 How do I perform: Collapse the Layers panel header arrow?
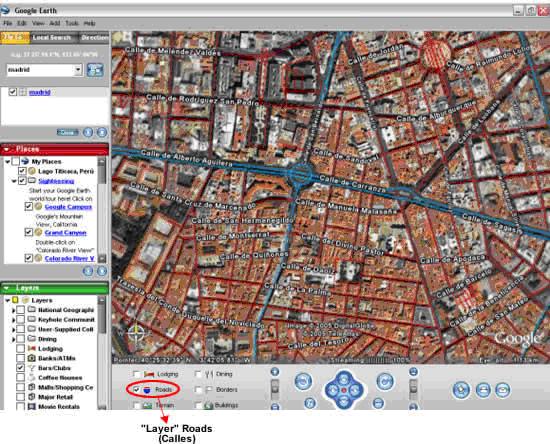pyautogui.click(x=6, y=288)
